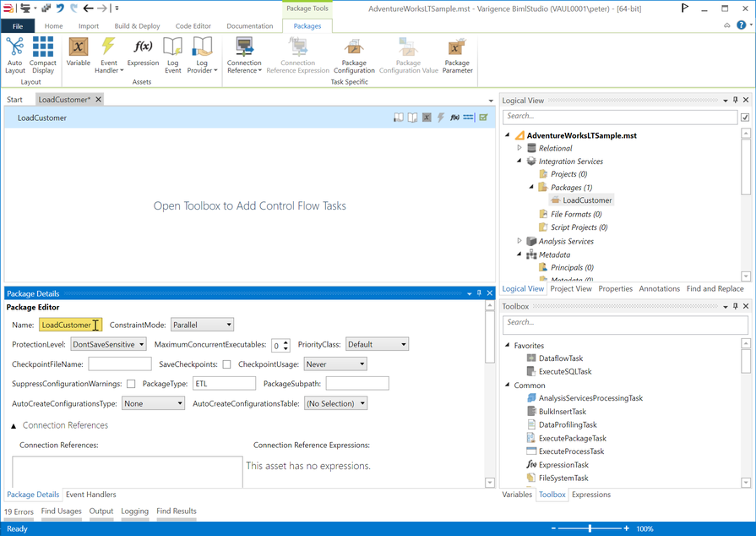Open the ProtectionLevel dropdown
The height and width of the screenshot is (536, 756).
click(x=108, y=345)
